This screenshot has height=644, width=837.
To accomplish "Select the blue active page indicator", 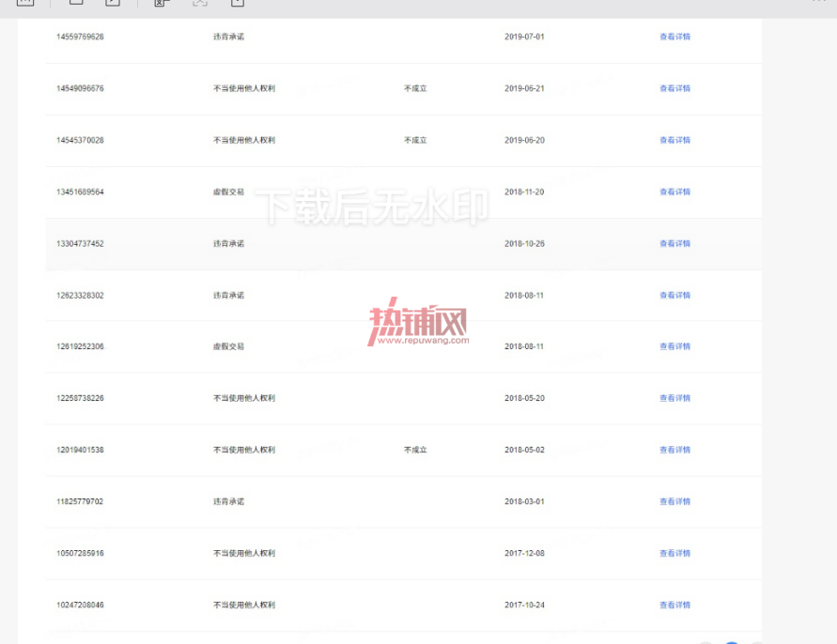I will pos(732,642).
